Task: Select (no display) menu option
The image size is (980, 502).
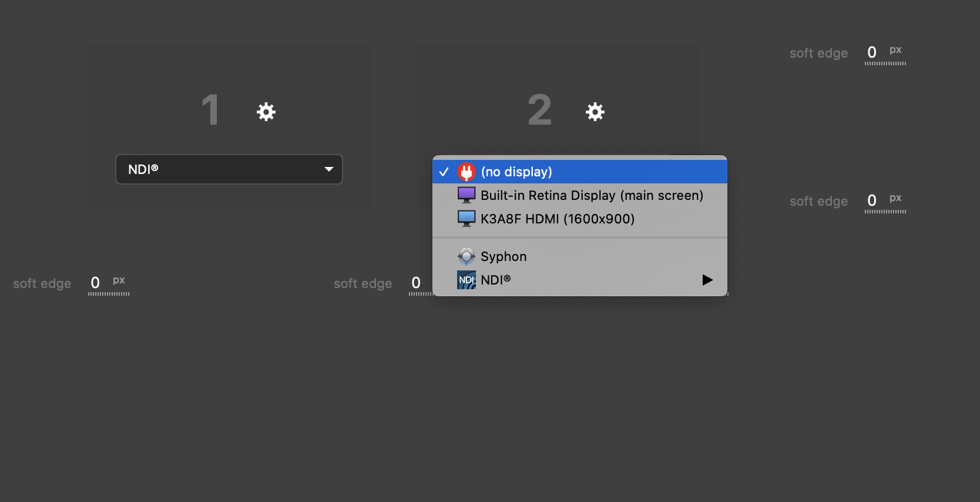Action: (516, 172)
